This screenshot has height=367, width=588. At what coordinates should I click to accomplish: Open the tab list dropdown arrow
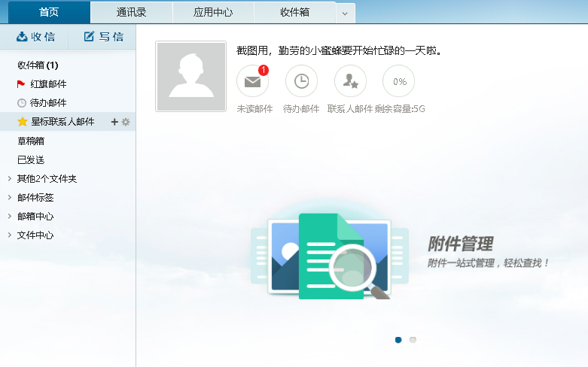point(346,14)
